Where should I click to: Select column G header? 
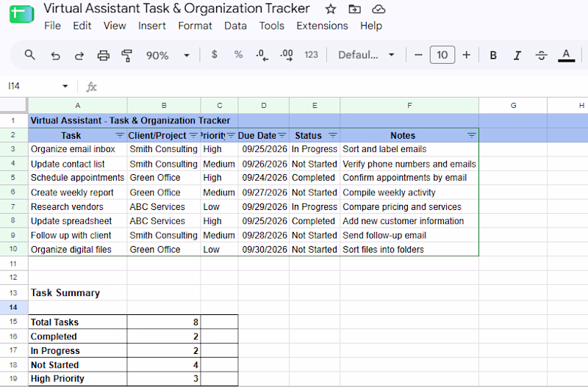pos(513,105)
